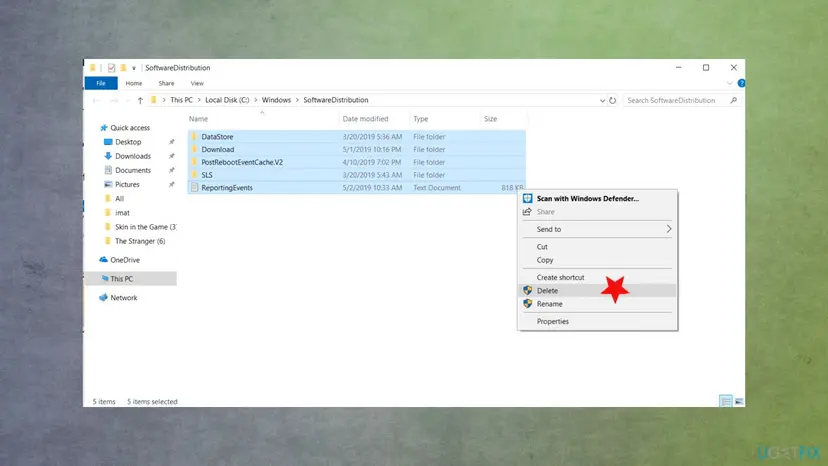This screenshot has width=828, height=466.
Task: Open the All folder in sidebar
Action: click(119, 199)
